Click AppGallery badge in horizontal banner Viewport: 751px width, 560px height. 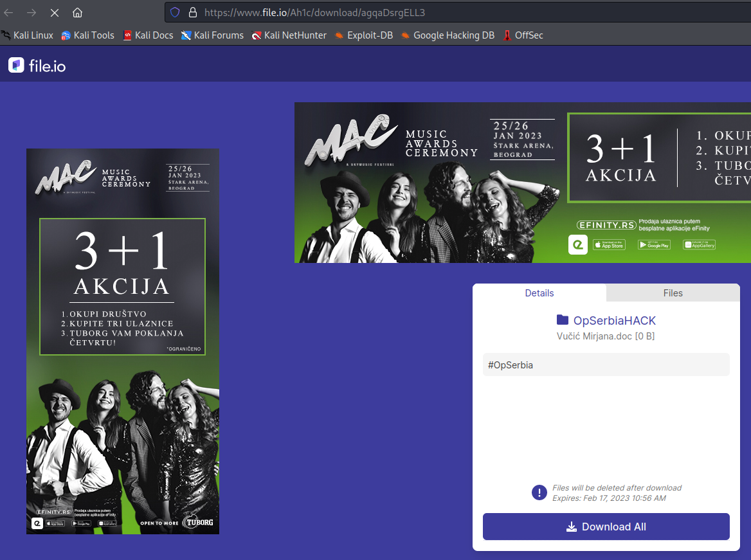pyautogui.click(x=700, y=245)
